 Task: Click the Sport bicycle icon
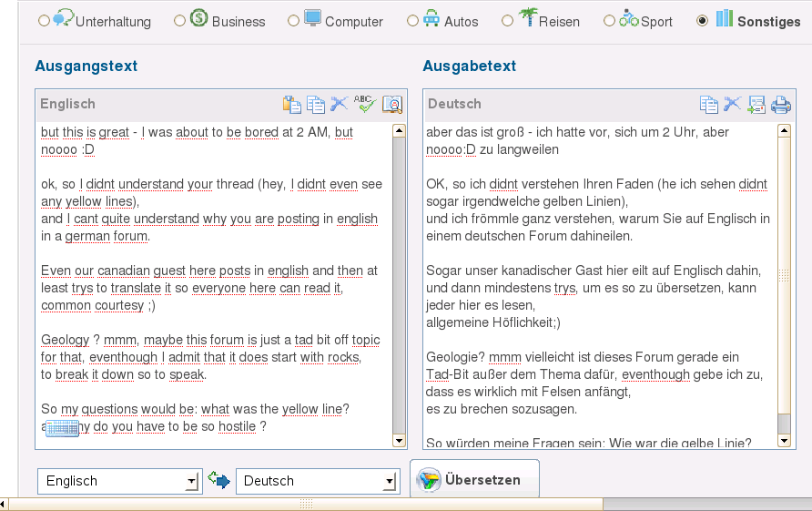tap(629, 18)
